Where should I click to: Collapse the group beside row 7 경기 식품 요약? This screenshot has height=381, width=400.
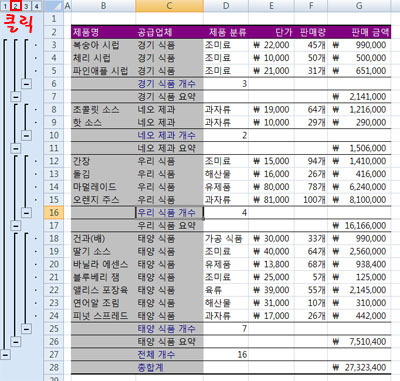pyautogui.click(x=16, y=97)
